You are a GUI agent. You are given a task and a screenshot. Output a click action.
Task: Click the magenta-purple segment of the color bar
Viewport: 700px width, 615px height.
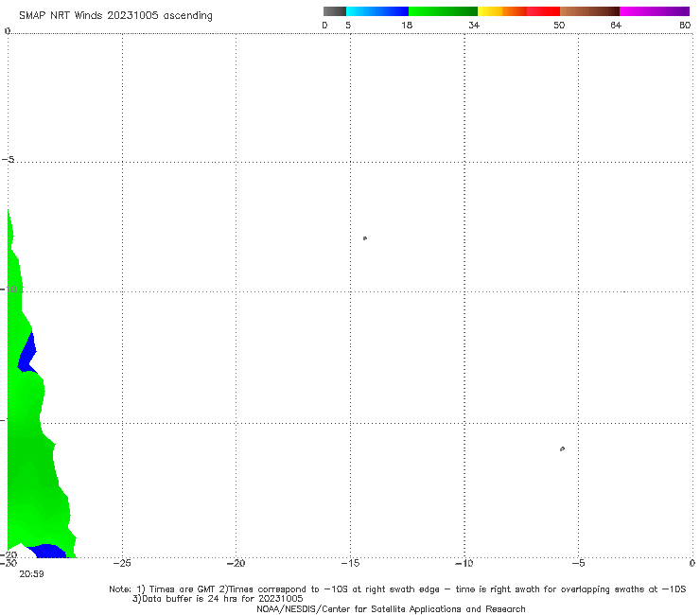(x=655, y=11)
